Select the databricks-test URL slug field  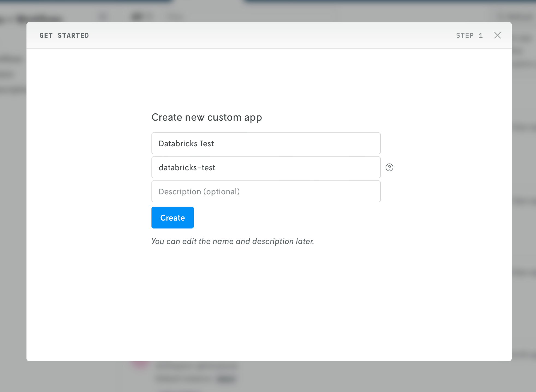click(x=266, y=167)
